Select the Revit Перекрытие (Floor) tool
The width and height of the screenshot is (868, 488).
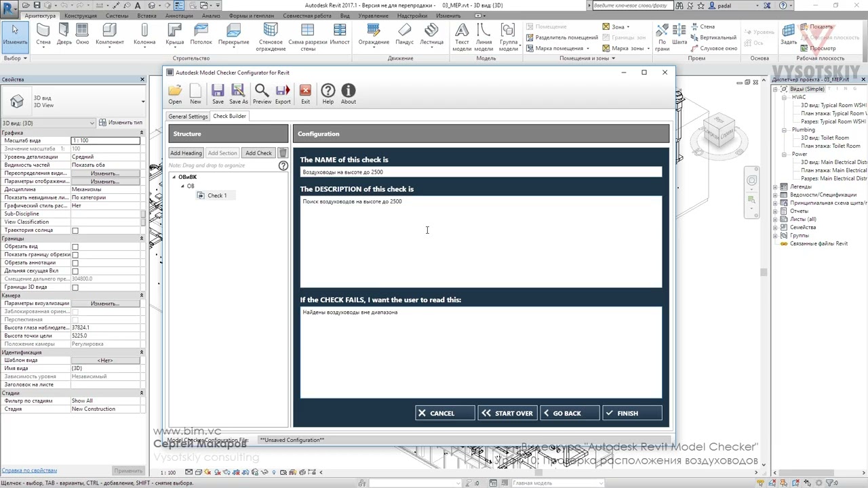pos(234,35)
